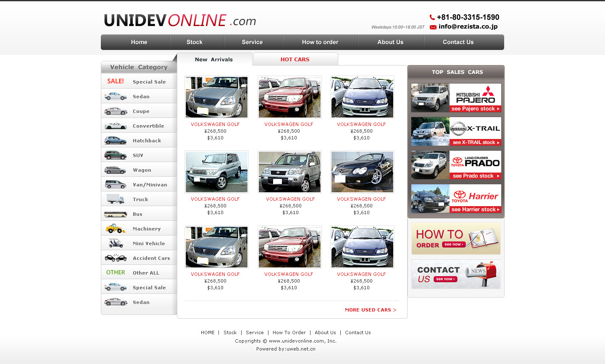Click the green OTHER icon
This screenshot has width=605, height=364.
(x=116, y=272)
